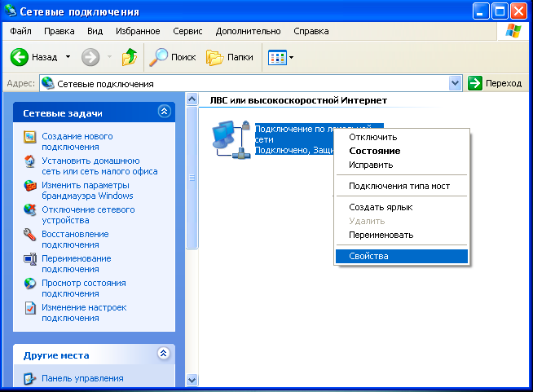Screen dimensions: 533x392
Task: Maximize the Сетевые подключения window
Action: [x=500, y=11]
